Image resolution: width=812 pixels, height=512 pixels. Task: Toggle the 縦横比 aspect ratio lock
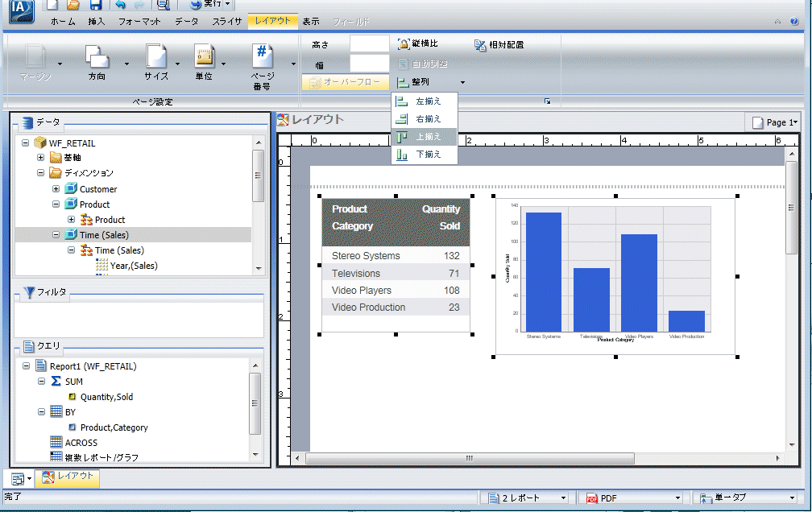(x=418, y=44)
